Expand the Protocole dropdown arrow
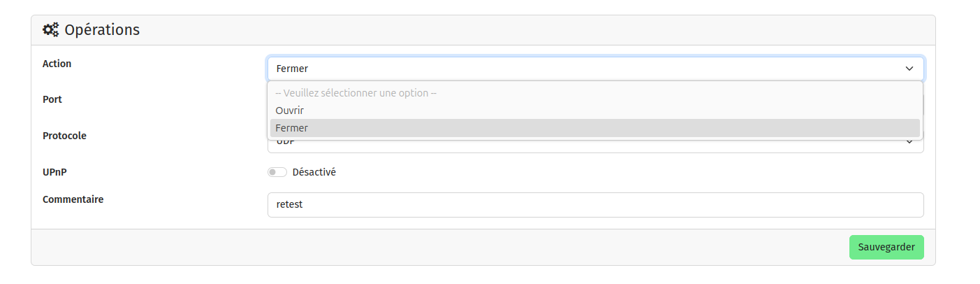 tap(909, 143)
